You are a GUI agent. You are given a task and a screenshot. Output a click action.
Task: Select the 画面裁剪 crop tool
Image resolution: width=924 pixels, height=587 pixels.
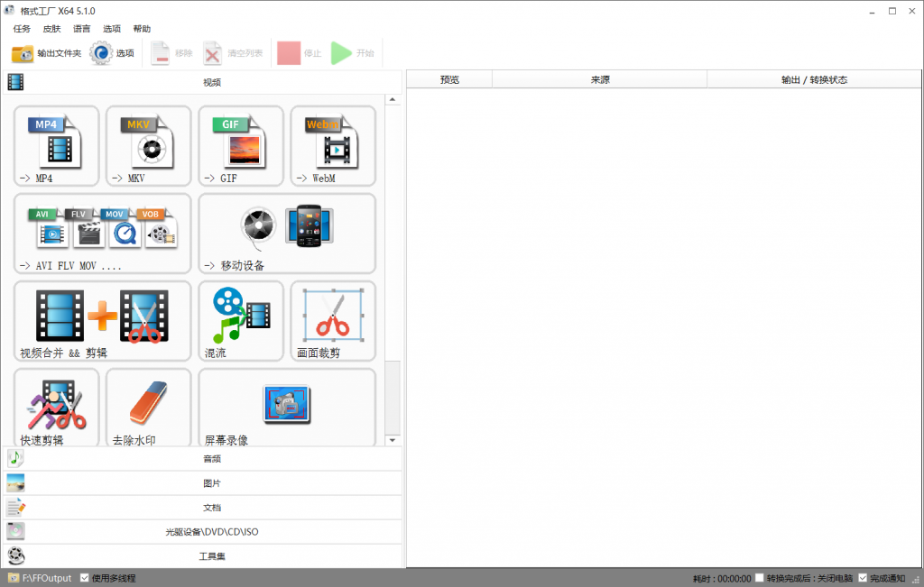click(x=332, y=320)
